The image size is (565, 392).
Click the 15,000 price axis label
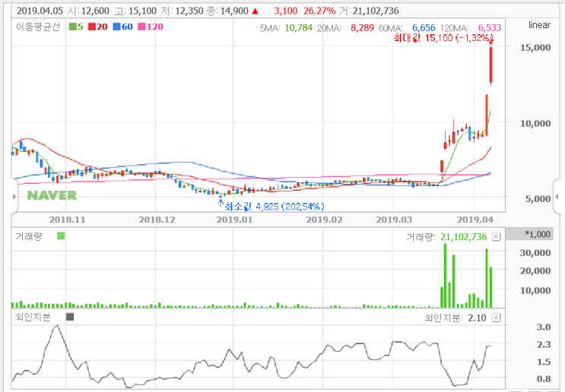click(535, 47)
